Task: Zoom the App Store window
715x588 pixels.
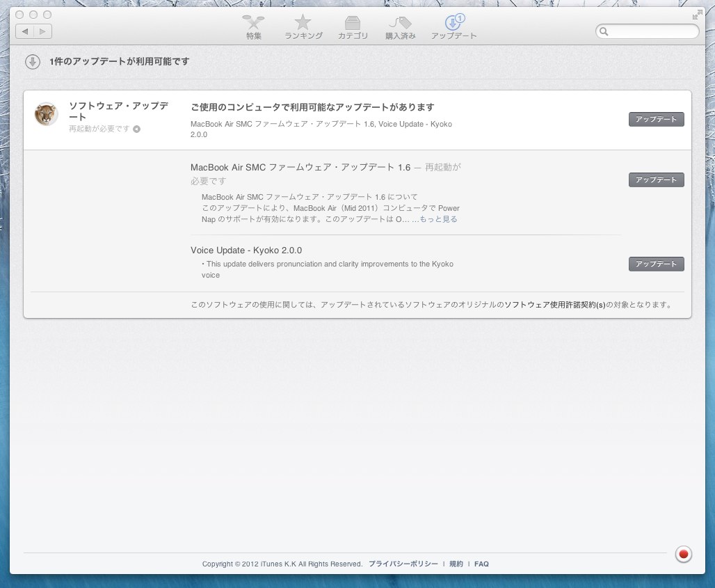Action: (x=47, y=15)
